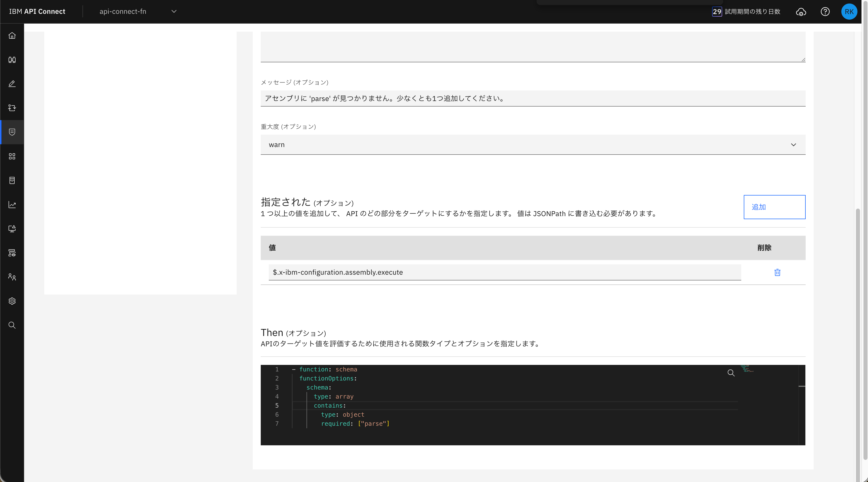This screenshot has width=868, height=482.
Task: Click the cloud settings icon in header
Action: 801,12
